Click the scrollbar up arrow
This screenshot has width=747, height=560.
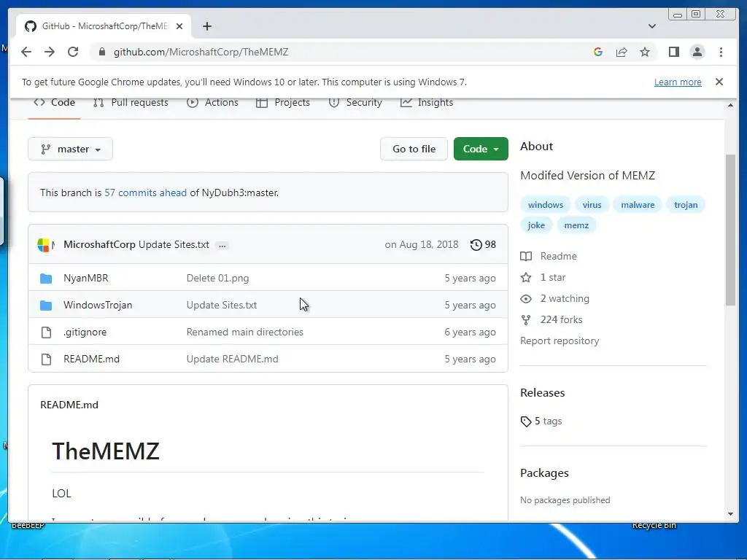pos(730,105)
